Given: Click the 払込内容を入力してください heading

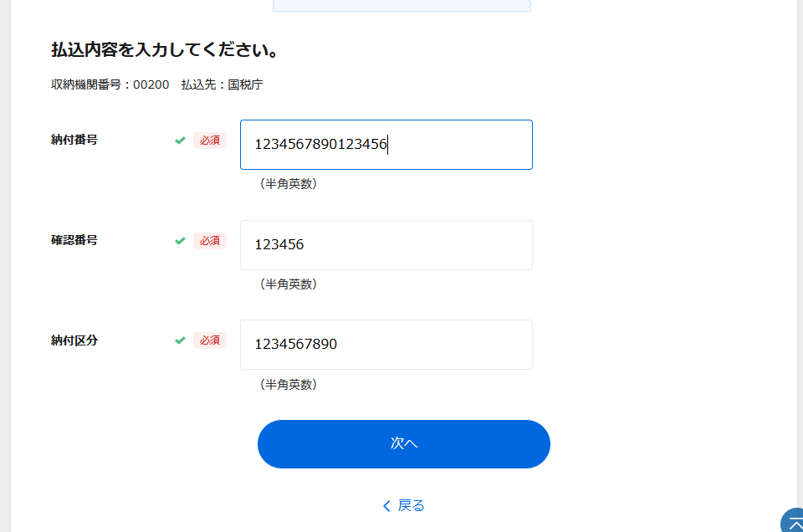Looking at the screenshot, I should (165, 49).
